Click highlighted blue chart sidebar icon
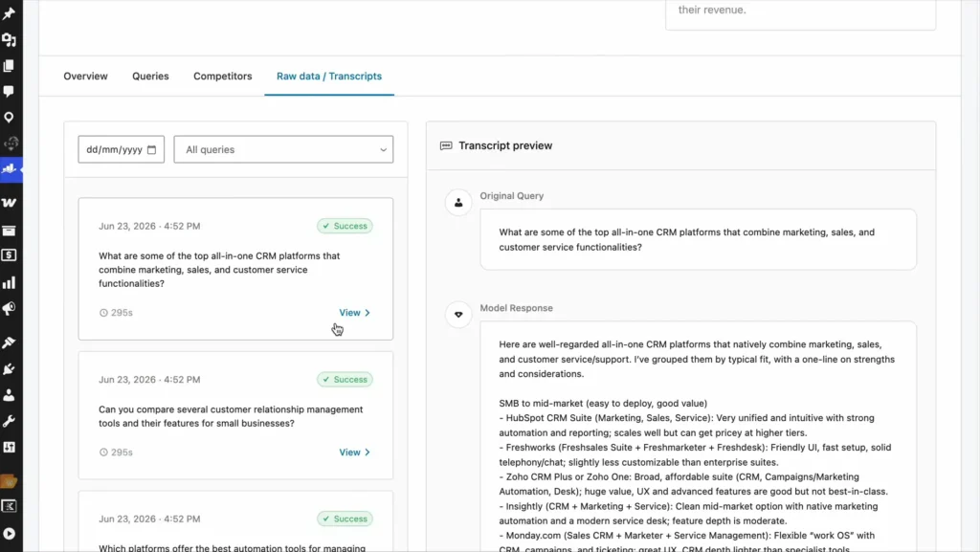The image size is (980, 552). pyautogui.click(x=10, y=169)
